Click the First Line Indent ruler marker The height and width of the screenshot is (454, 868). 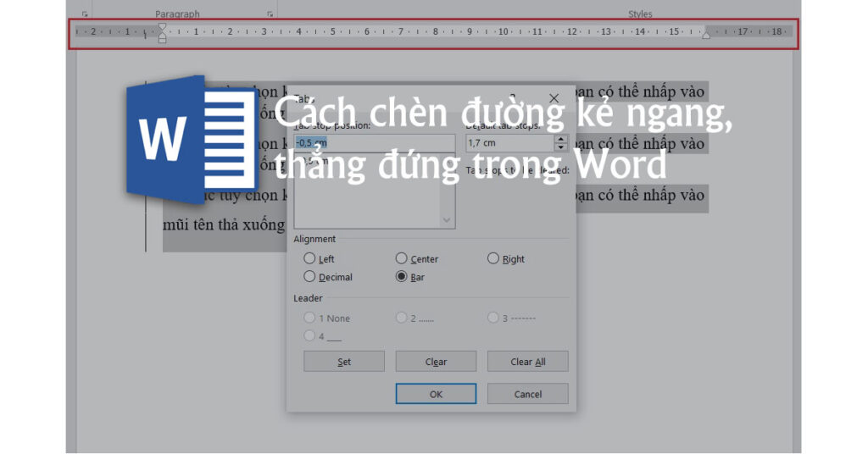[162, 27]
